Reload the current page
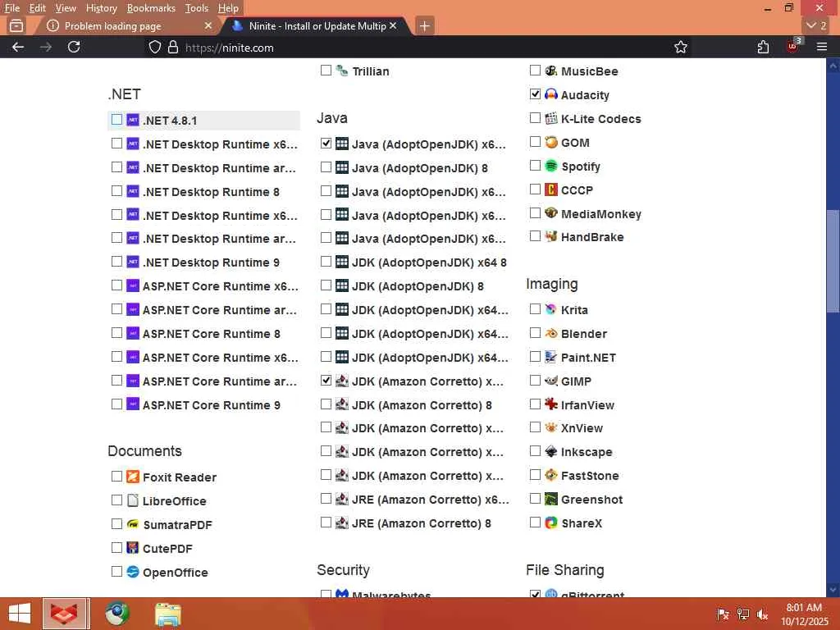 (x=74, y=47)
